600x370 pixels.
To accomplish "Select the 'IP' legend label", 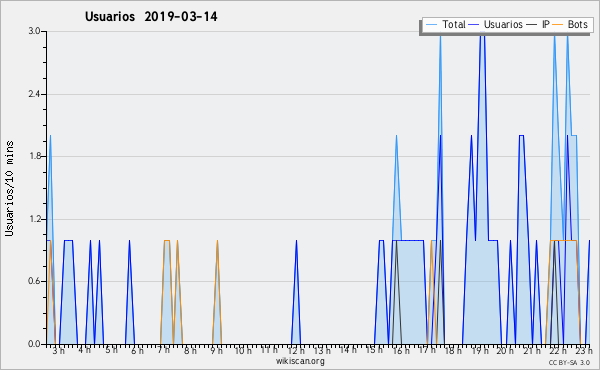I will pos(546,24).
